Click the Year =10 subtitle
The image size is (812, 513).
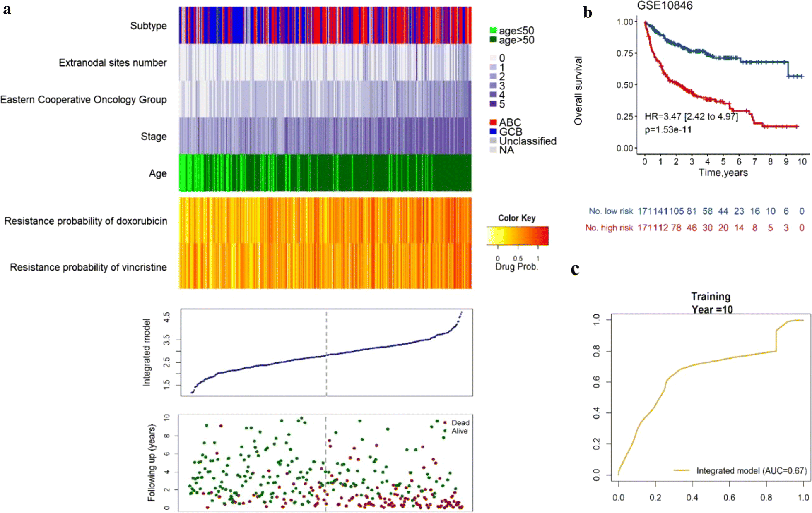(x=712, y=309)
